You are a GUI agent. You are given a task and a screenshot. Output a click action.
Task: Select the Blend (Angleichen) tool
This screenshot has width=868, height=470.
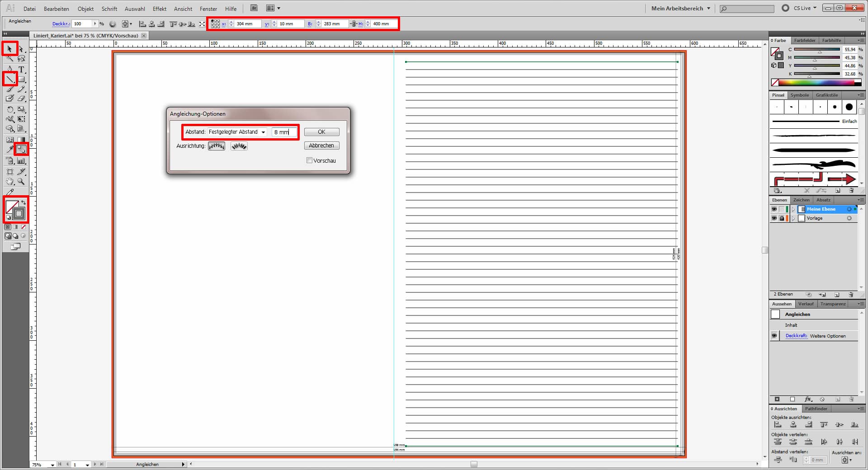pos(21,149)
